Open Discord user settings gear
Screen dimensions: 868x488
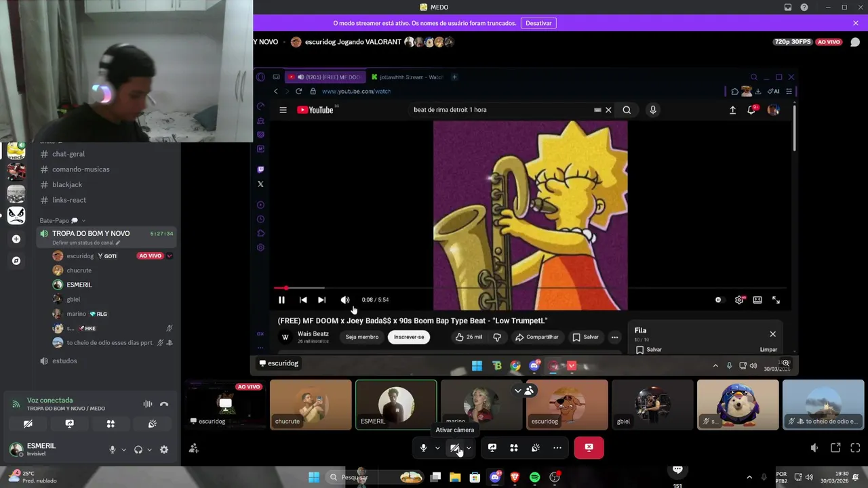coord(163,449)
